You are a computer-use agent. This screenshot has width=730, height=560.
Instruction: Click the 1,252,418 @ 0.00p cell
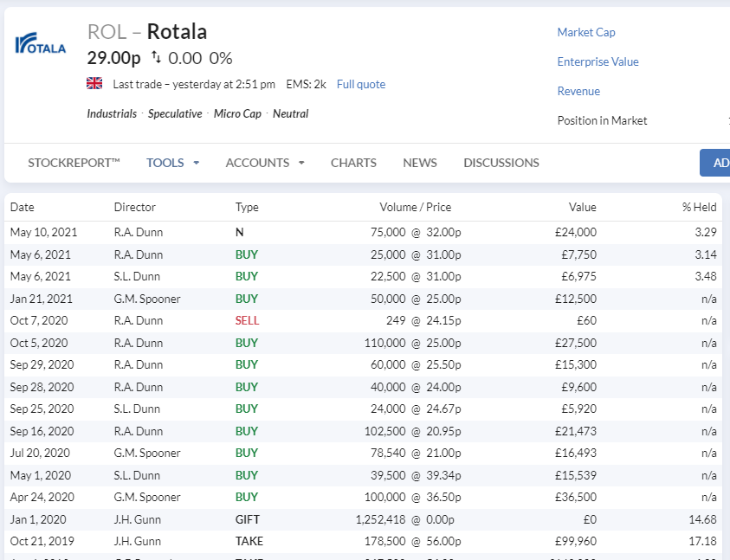click(x=405, y=519)
